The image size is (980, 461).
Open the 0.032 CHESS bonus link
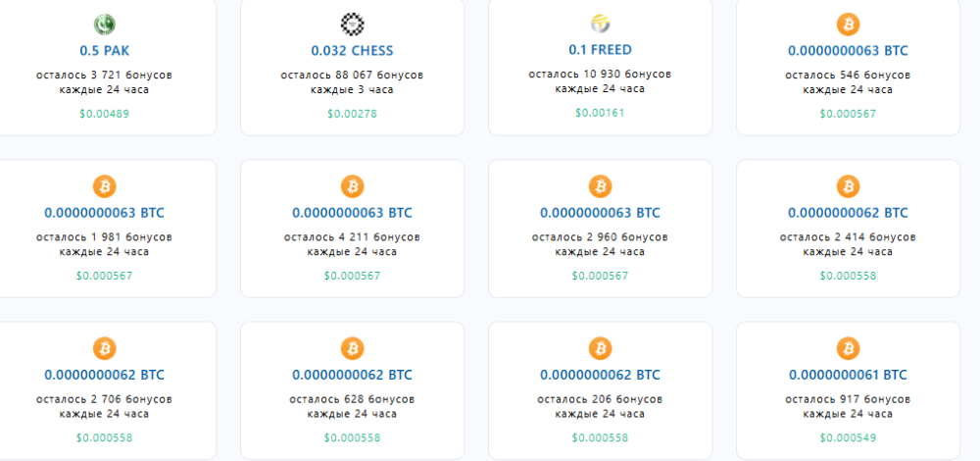[x=352, y=50]
